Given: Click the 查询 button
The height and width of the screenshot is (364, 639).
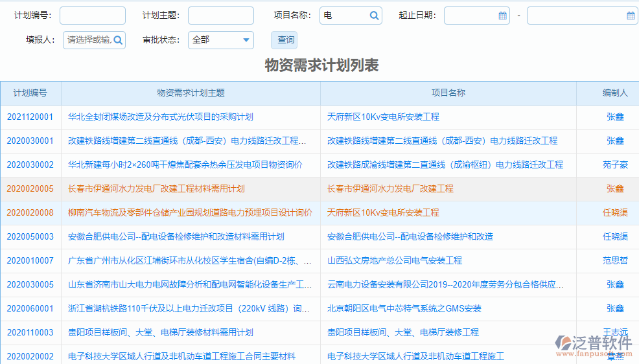Looking at the screenshot, I should (286, 40).
